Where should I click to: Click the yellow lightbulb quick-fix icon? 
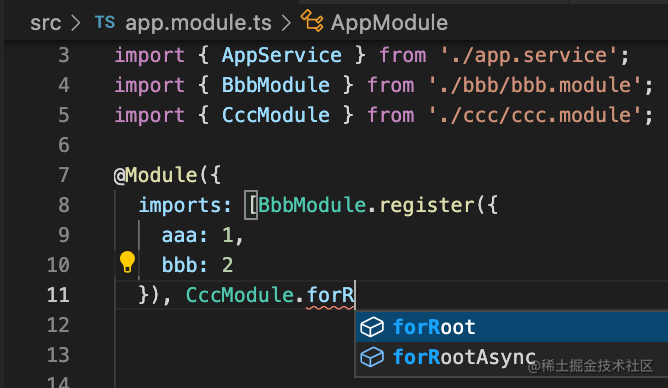[x=127, y=262]
